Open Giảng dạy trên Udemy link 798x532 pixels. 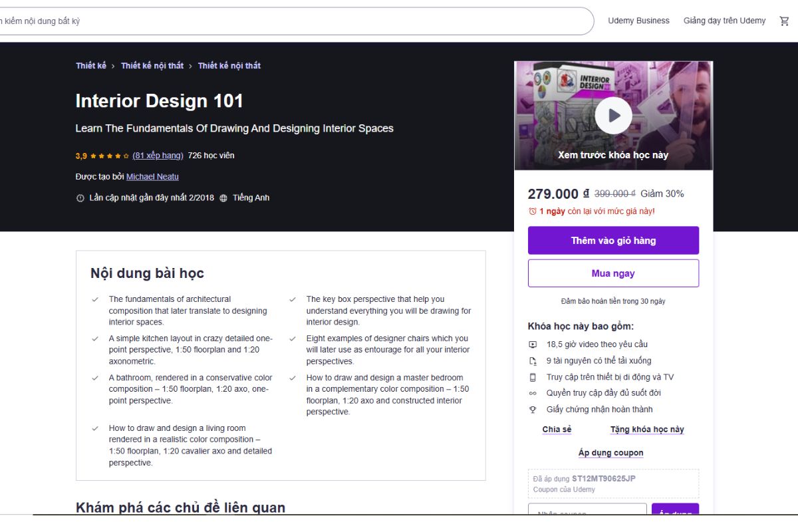coord(724,21)
